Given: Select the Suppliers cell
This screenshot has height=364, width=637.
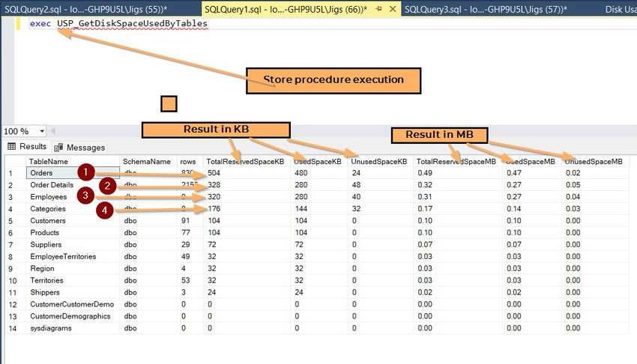Looking at the screenshot, I should tap(73, 245).
